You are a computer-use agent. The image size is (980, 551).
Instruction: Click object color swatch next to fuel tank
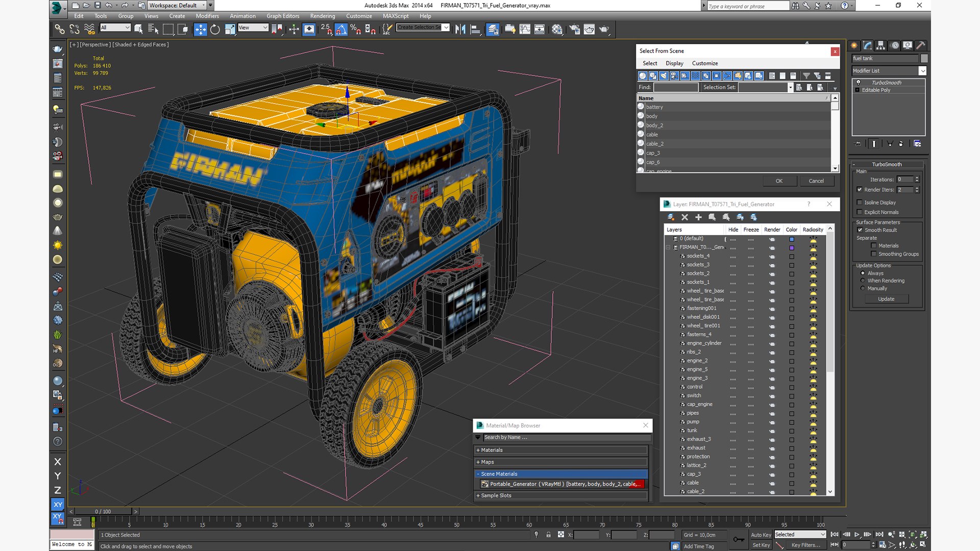[924, 59]
